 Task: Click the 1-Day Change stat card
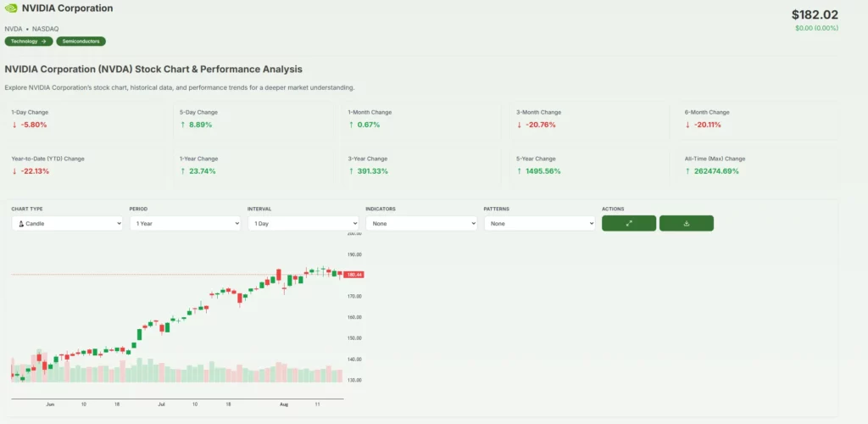pos(85,120)
